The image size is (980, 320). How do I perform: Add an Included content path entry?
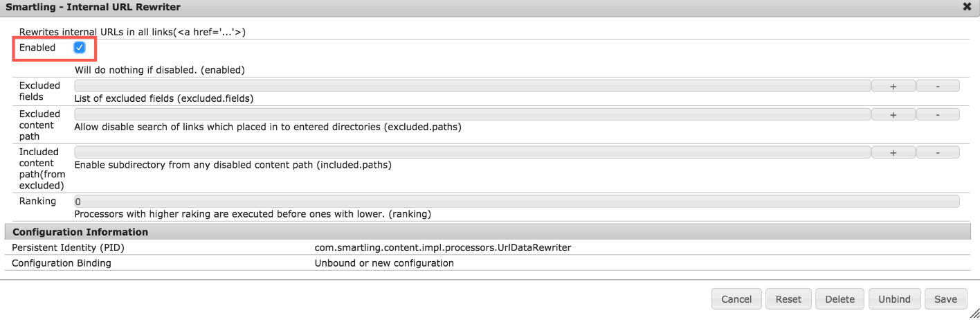point(893,152)
